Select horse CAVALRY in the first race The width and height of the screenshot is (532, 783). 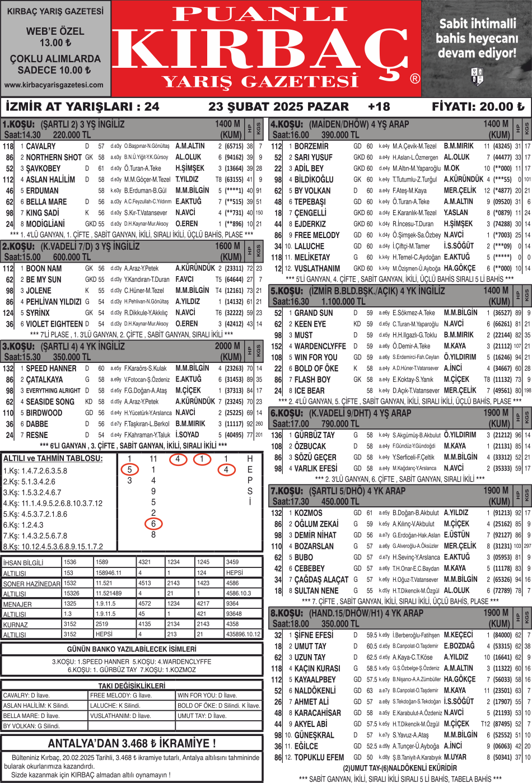[41, 146]
